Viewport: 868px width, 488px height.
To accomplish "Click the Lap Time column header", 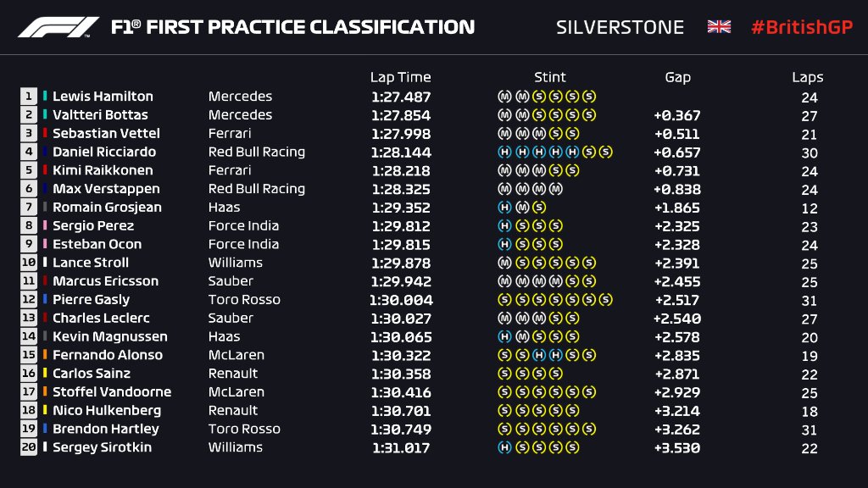I will 400,77.
